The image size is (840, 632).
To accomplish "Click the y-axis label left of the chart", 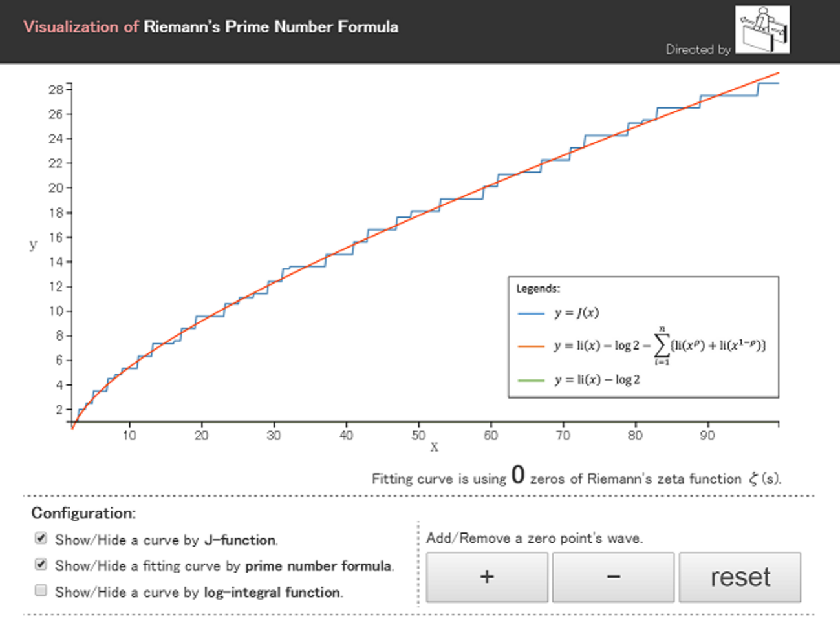I will 33,245.
